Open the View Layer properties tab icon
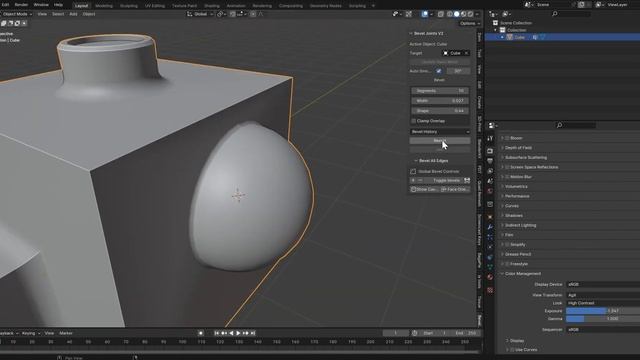 pyautogui.click(x=490, y=171)
